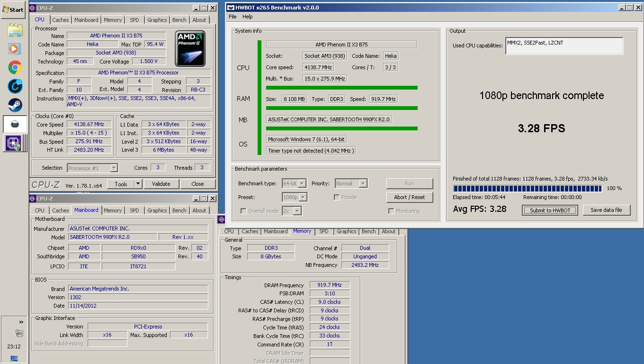Viewport: 644px width, 364px height.
Task: Switch to Caches tab in top CPU-Z window
Action: point(61,20)
